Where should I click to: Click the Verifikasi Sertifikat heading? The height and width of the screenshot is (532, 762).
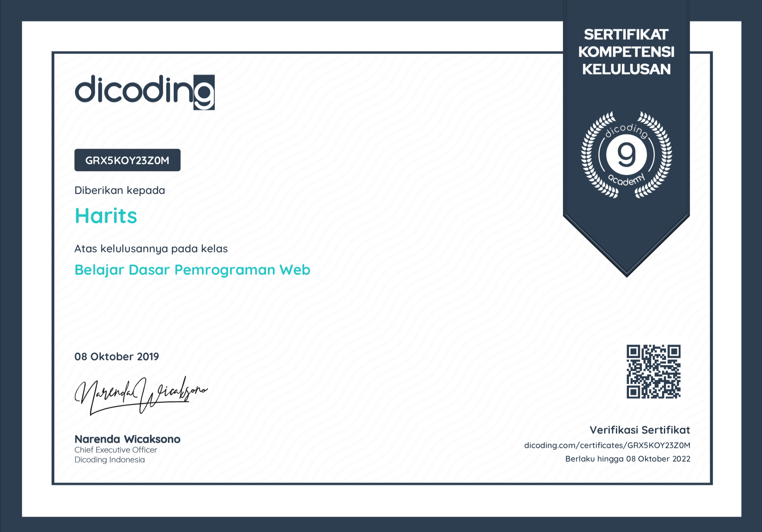[640, 430]
